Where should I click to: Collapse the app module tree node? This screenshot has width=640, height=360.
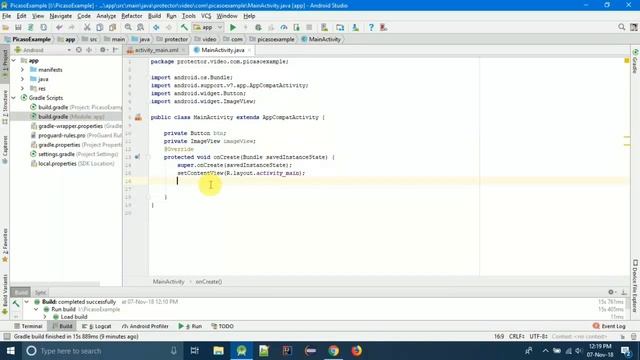click(14, 60)
